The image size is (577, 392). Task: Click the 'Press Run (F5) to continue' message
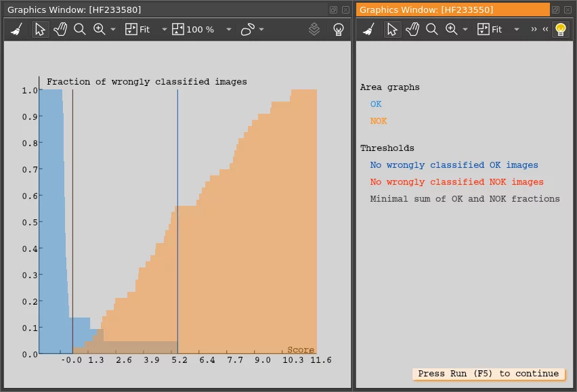(488, 374)
